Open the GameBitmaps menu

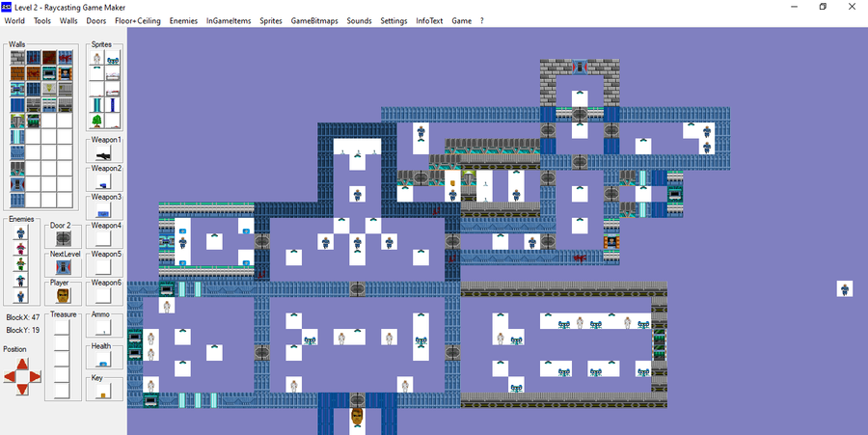314,20
